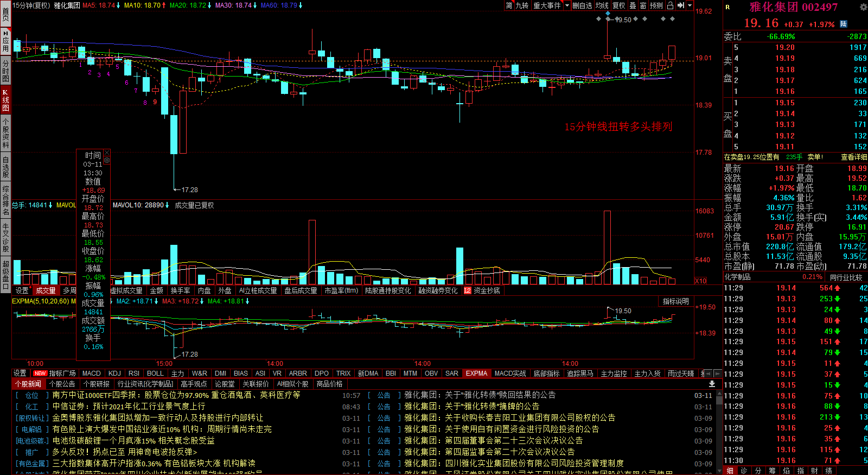Screen dimensions: 868x475
Task: Switch to the K线图 sidebar tab
Action: (x=5, y=100)
